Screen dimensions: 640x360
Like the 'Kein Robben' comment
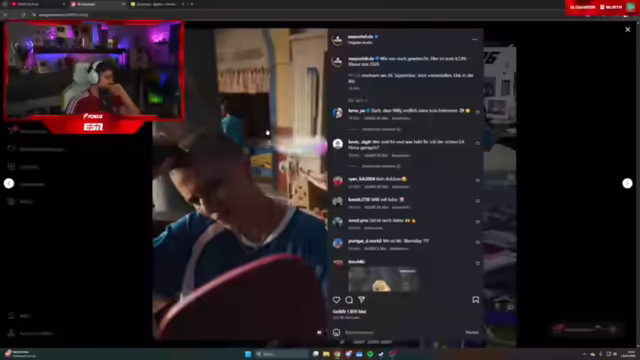click(x=478, y=180)
